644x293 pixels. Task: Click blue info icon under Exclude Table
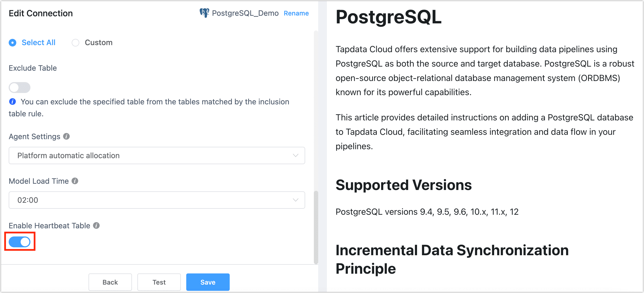[12, 102]
